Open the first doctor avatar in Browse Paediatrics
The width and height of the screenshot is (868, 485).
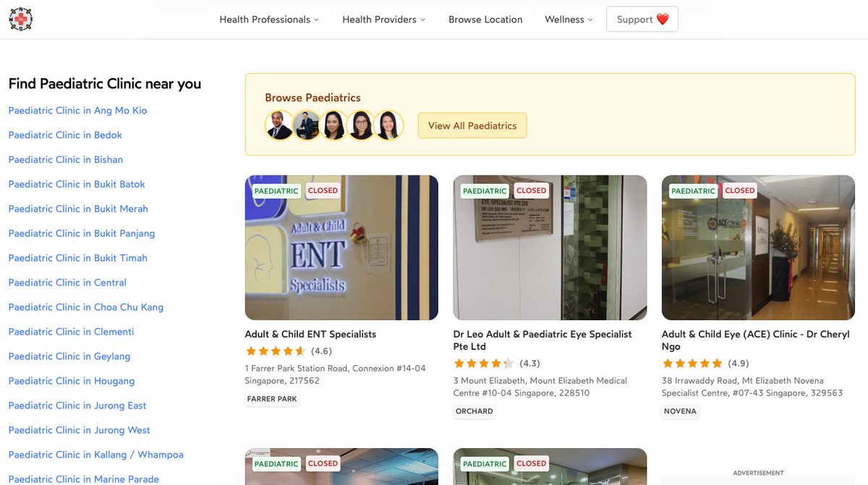[x=279, y=125]
